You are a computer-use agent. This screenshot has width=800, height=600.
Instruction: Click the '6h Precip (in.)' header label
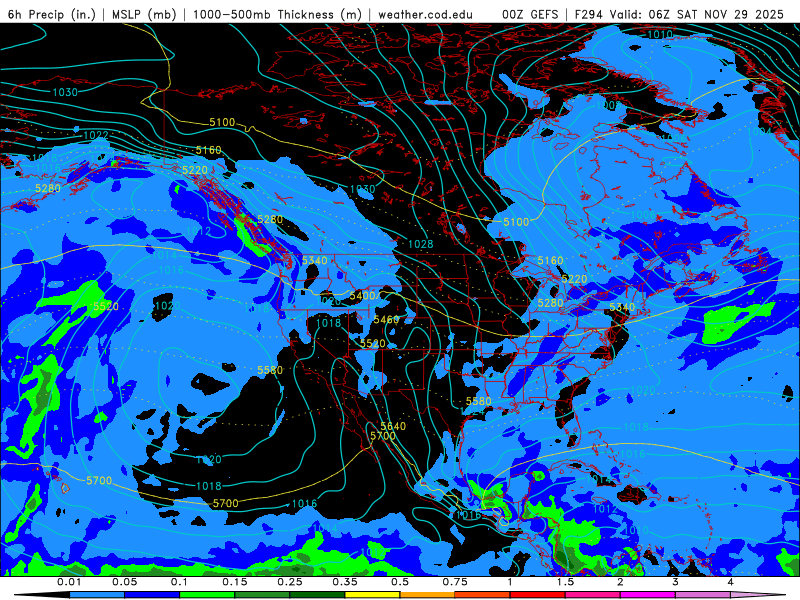tap(52, 14)
